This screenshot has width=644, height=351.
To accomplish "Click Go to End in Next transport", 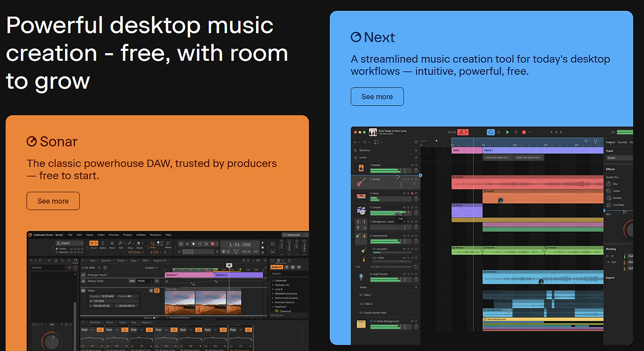I will click(516, 132).
